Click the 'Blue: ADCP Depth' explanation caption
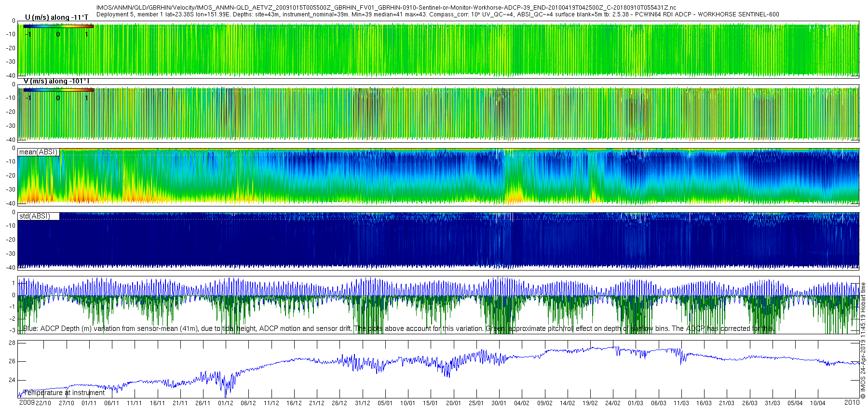 click(x=398, y=328)
